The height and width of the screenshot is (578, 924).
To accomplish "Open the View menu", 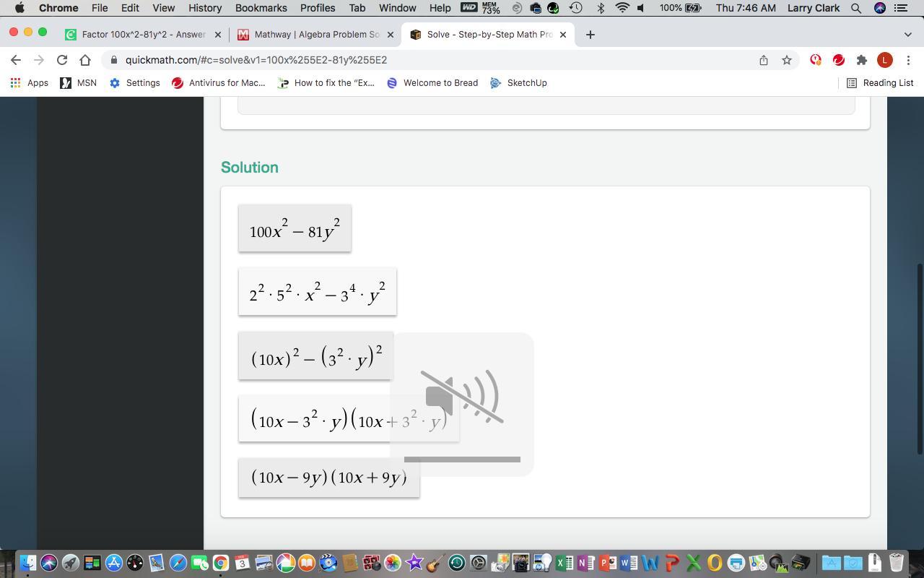I will click(x=164, y=8).
